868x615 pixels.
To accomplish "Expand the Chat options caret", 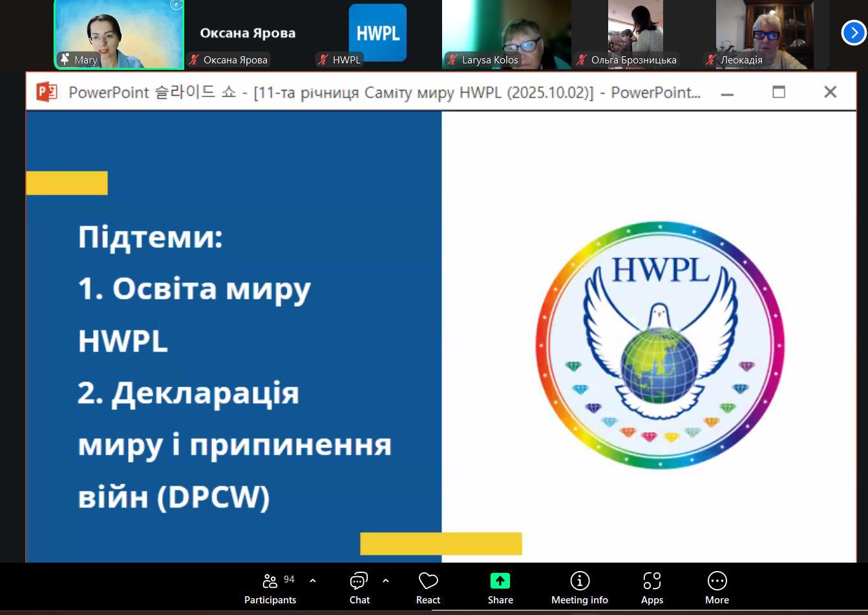I will click(x=386, y=581).
